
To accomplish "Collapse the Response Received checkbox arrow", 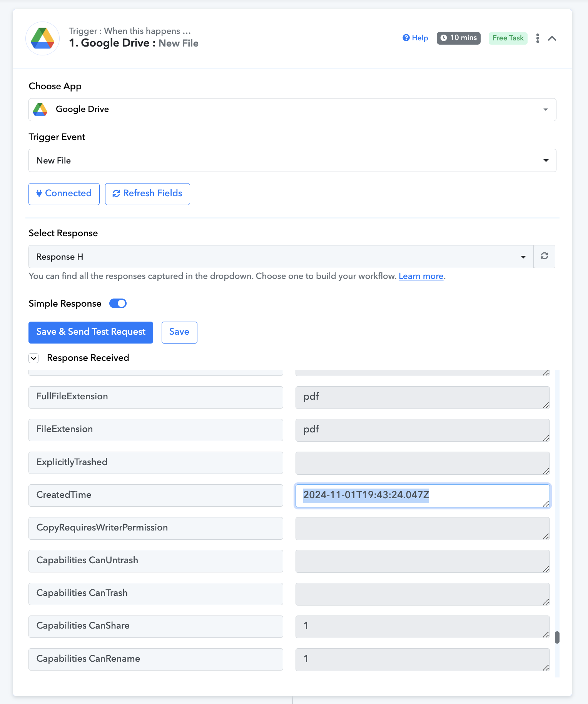I will [x=34, y=358].
